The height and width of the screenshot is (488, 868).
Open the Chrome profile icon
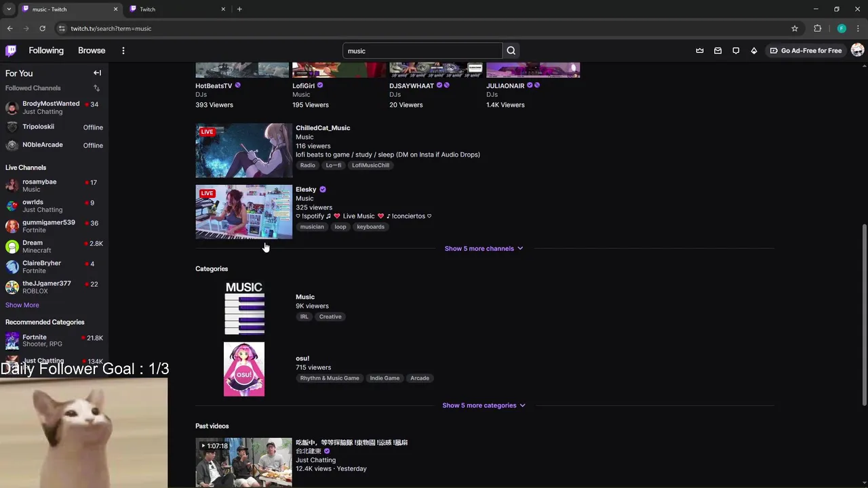pos(842,28)
